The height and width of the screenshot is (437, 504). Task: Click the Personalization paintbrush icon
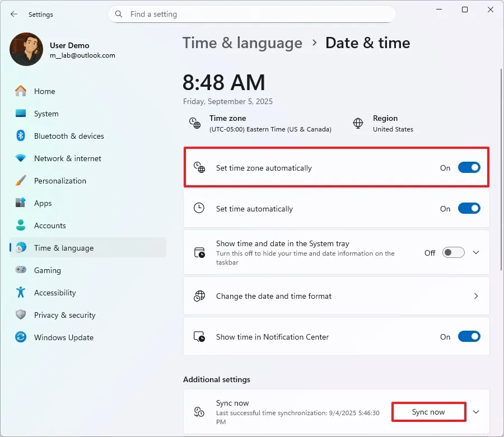(21, 181)
